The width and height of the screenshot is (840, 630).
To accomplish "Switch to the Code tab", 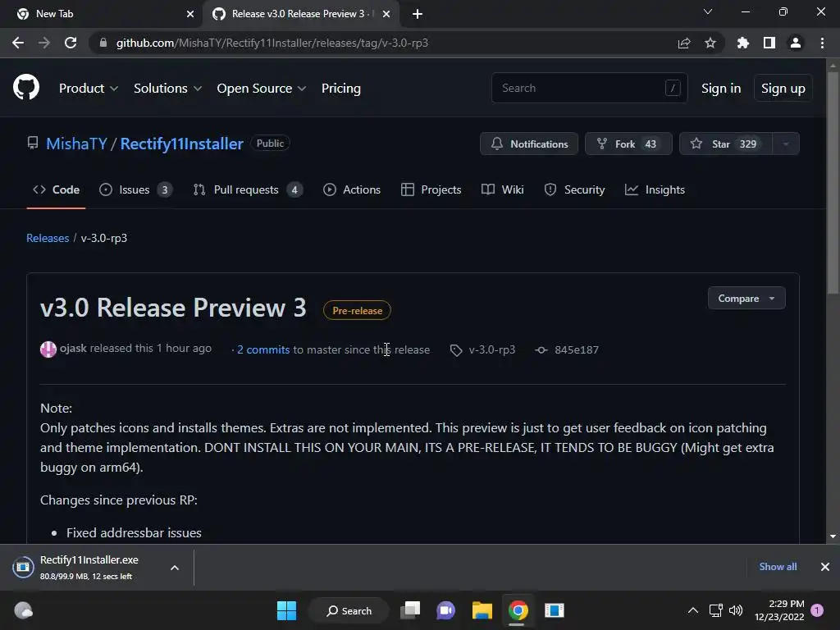I will click(57, 189).
